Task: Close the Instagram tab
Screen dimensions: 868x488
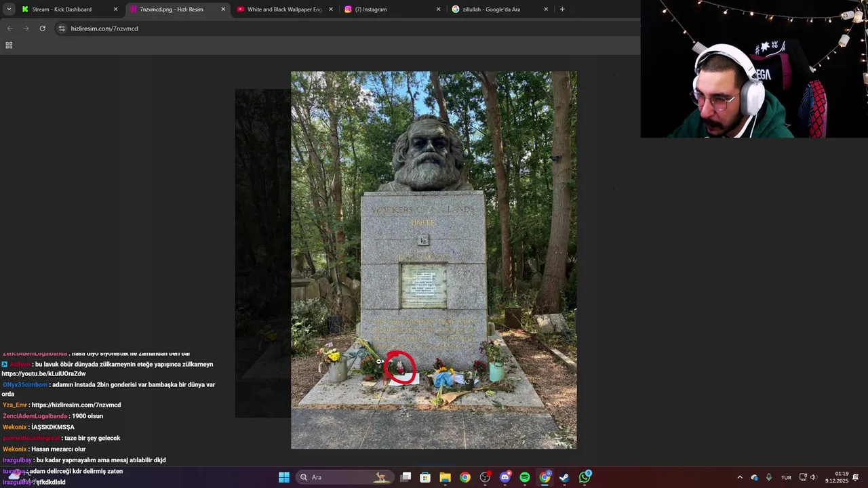Action: [x=438, y=9]
